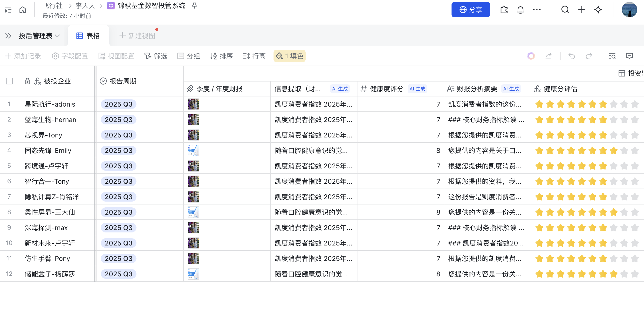Viewport: 644px width, 326px height.
Task: Open the attachment thumbnail for 固态先锋-Emily
Action: (193, 150)
